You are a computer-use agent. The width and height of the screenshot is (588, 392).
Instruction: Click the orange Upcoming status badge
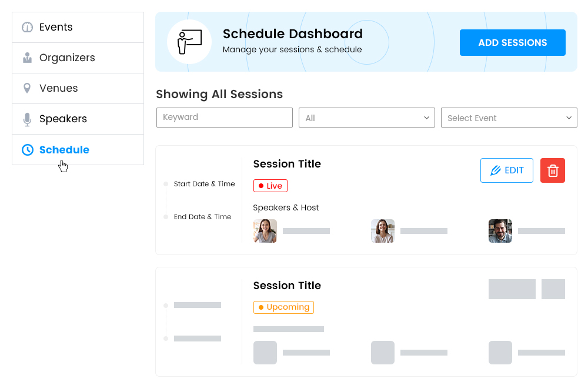(x=283, y=307)
